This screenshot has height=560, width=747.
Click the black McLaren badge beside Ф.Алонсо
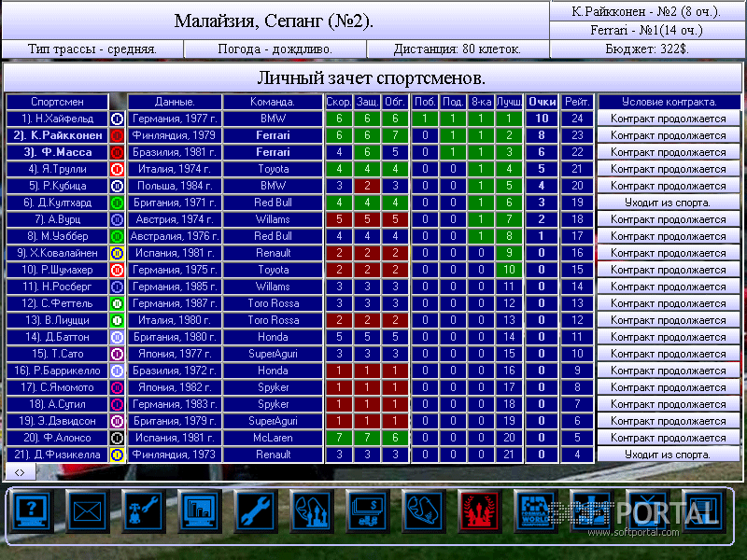pyautogui.click(x=118, y=438)
